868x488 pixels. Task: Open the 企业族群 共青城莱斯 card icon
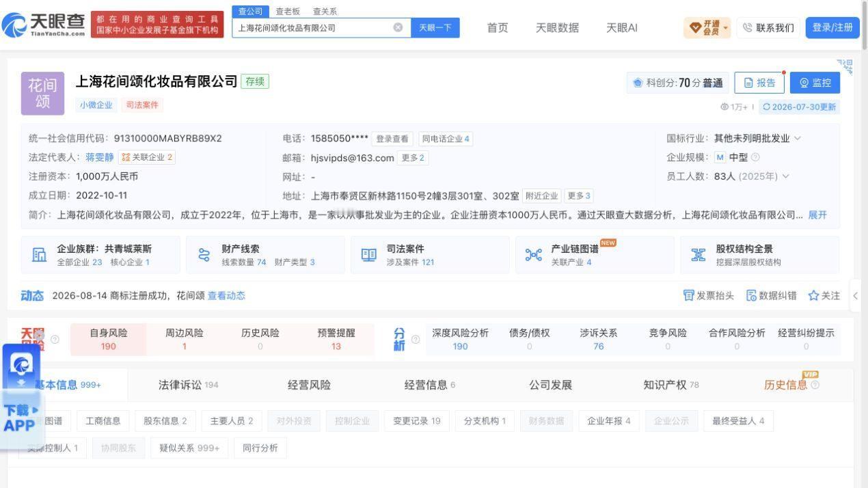pyautogui.click(x=39, y=255)
